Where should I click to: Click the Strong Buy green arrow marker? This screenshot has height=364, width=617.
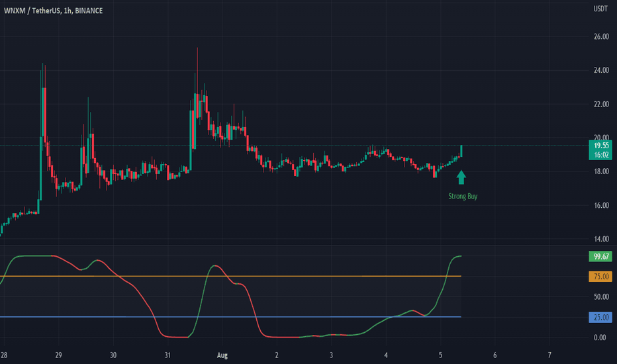coord(461,177)
